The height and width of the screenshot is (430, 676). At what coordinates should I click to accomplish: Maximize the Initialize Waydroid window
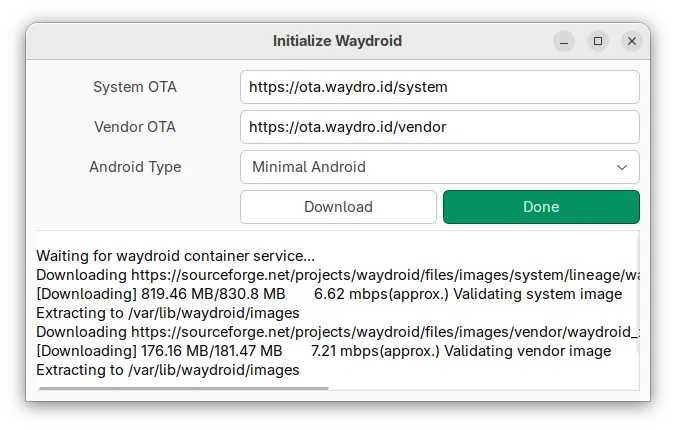(598, 41)
